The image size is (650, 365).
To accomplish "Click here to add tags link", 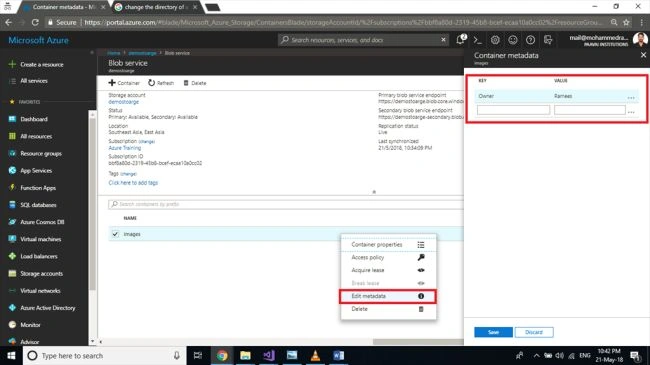I will 133,182.
